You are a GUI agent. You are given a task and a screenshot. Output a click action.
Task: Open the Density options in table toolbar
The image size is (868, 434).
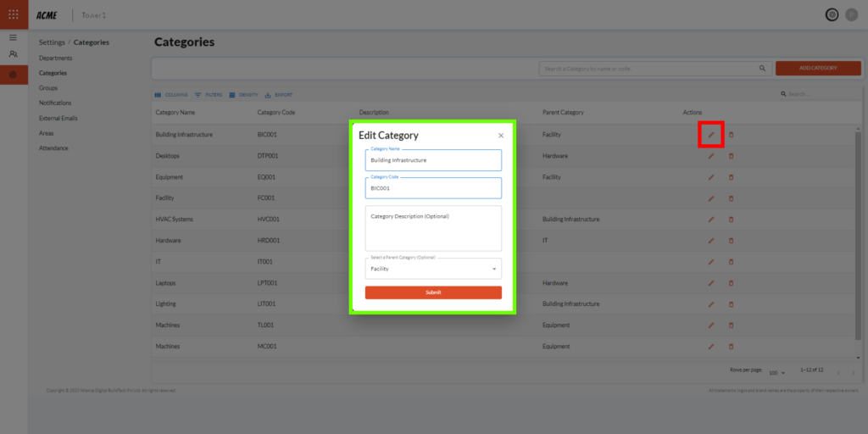(243, 95)
